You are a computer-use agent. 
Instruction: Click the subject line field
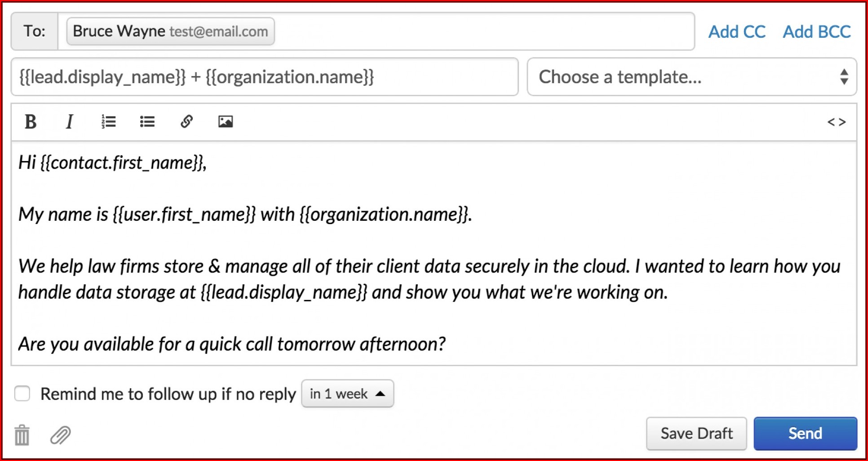point(264,77)
